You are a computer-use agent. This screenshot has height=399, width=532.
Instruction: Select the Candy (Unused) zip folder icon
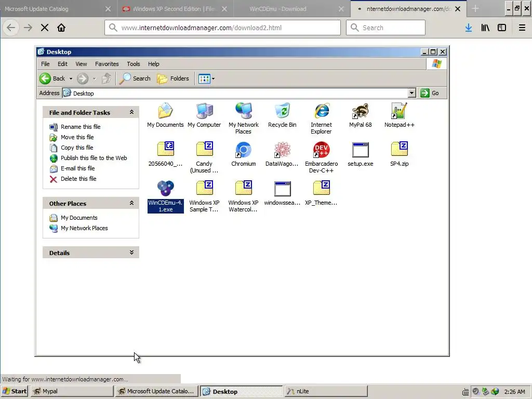click(x=204, y=150)
